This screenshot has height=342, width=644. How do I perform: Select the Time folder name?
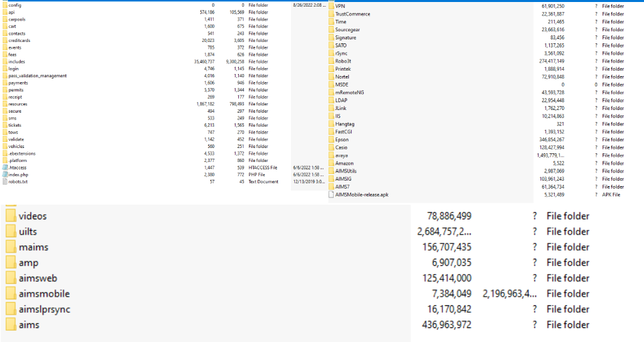(x=340, y=22)
